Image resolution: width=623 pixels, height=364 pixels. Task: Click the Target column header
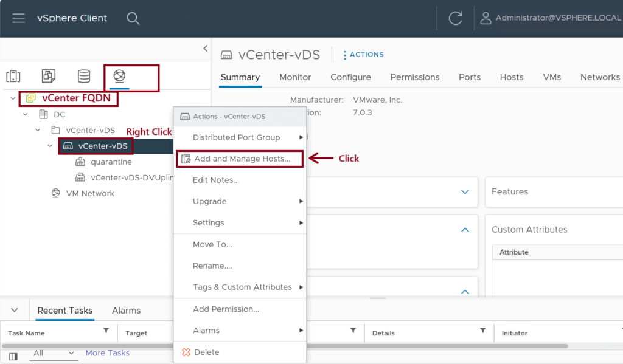[x=136, y=333]
